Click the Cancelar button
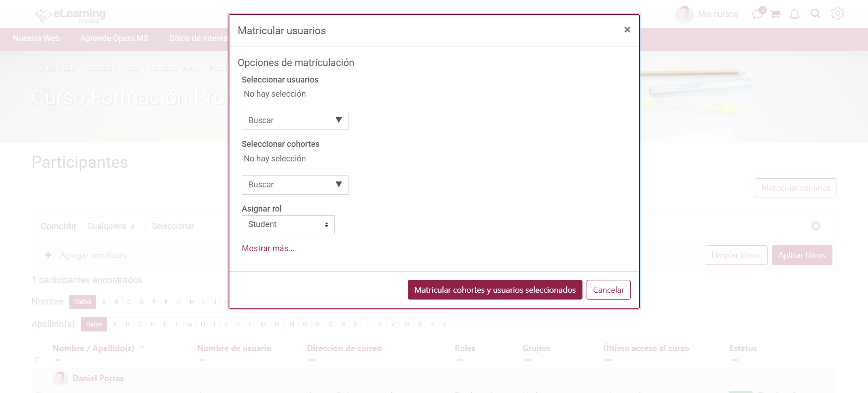 608,290
